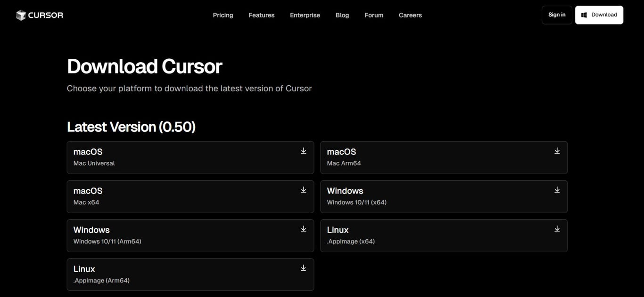The height and width of the screenshot is (297, 644).
Task: Click the download icon for Windows 10/11 (x64)
Action: (x=556, y=189)
